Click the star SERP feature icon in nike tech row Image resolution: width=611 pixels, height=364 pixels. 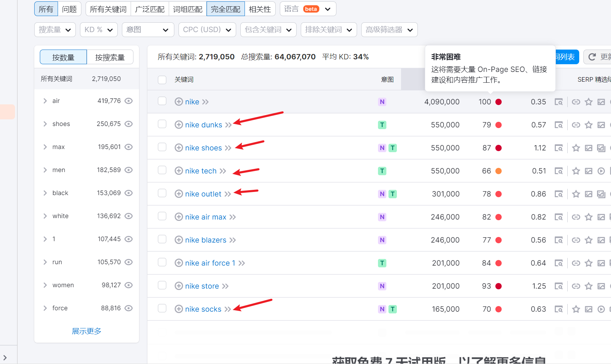[576, 171]
